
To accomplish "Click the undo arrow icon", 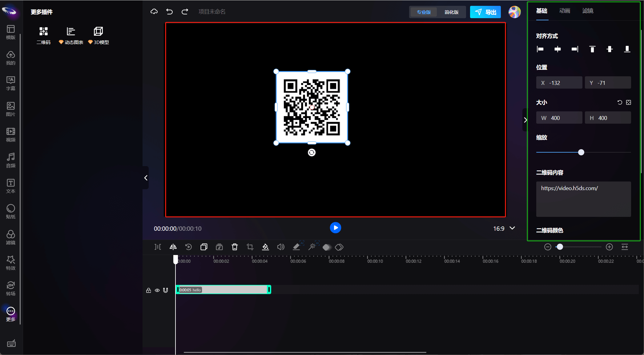I will [169, 12].
